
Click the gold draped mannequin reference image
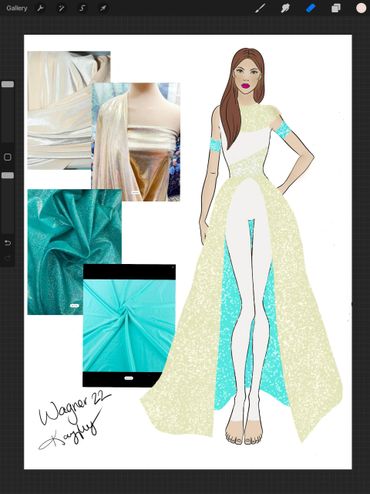tap(136, 142)
